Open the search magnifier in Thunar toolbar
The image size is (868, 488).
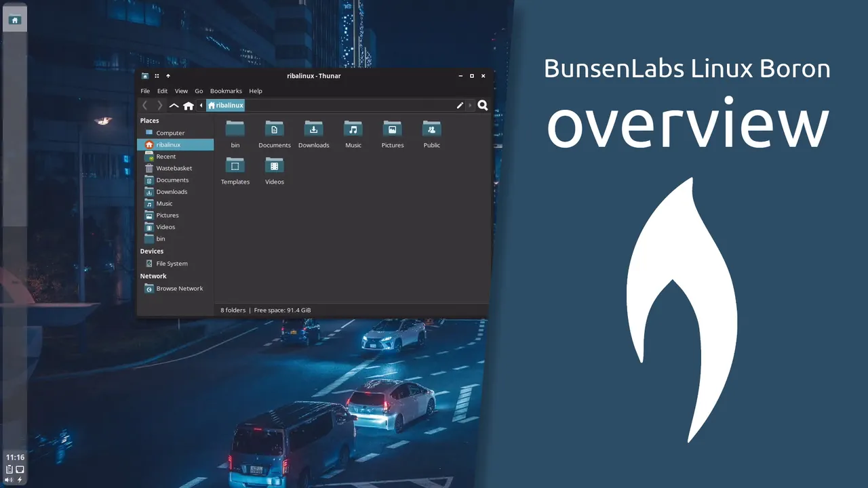(x=483, y=105)
